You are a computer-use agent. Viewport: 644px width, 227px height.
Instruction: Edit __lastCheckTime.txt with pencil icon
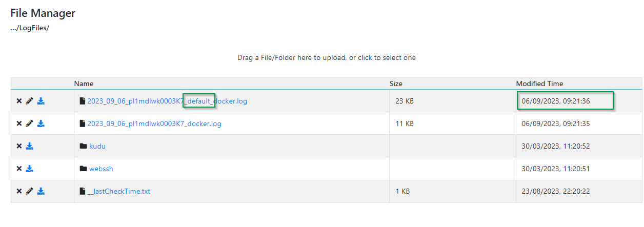coord(29,191)
